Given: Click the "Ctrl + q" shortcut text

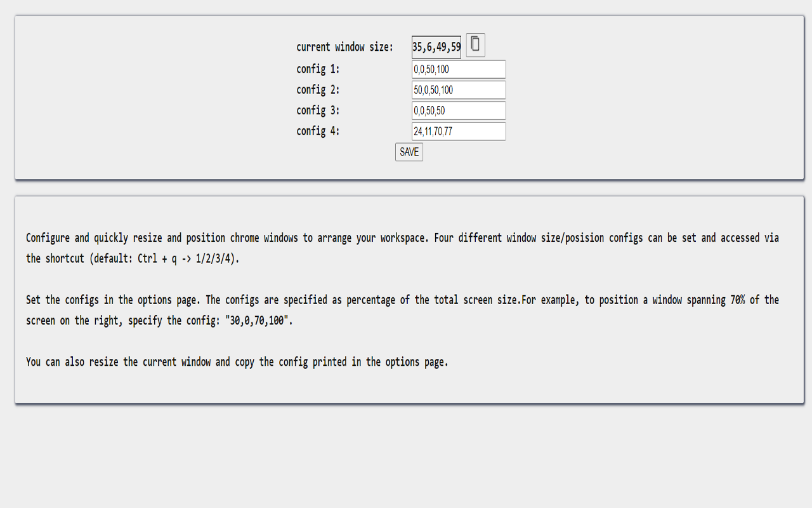Looking at the screenshot, I should pos(157,258).
